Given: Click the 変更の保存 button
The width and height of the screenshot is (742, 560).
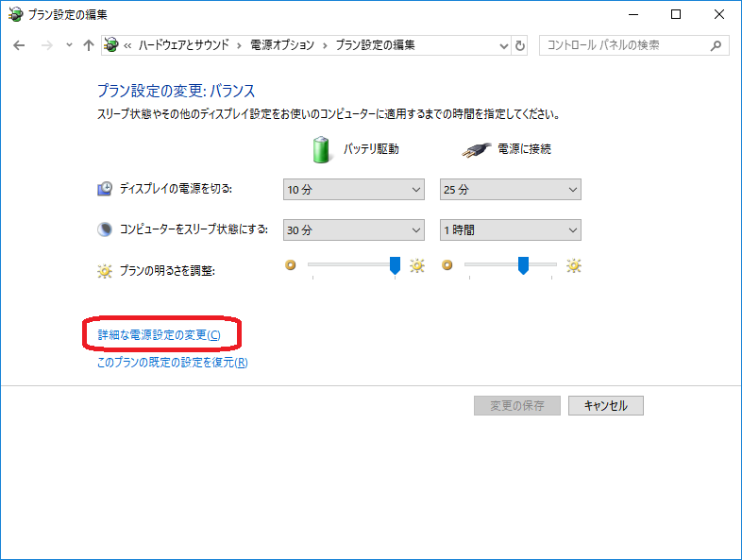Looking at the screenshot, I should point(517,406).
